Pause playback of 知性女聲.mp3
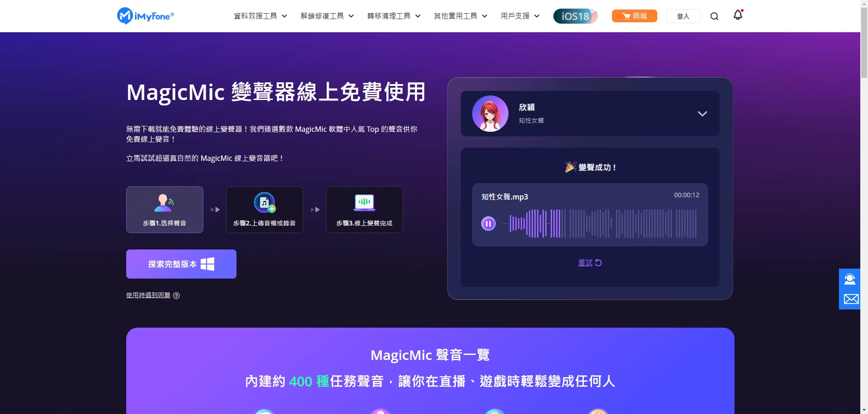This screenshot has height=414, width=868. 488,224
